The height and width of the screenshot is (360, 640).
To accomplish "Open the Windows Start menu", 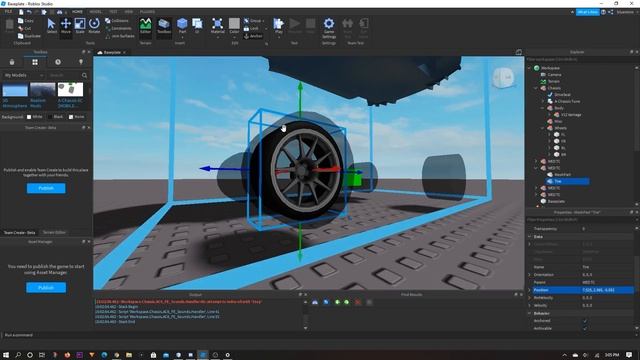I will click(x=6, y=355).
